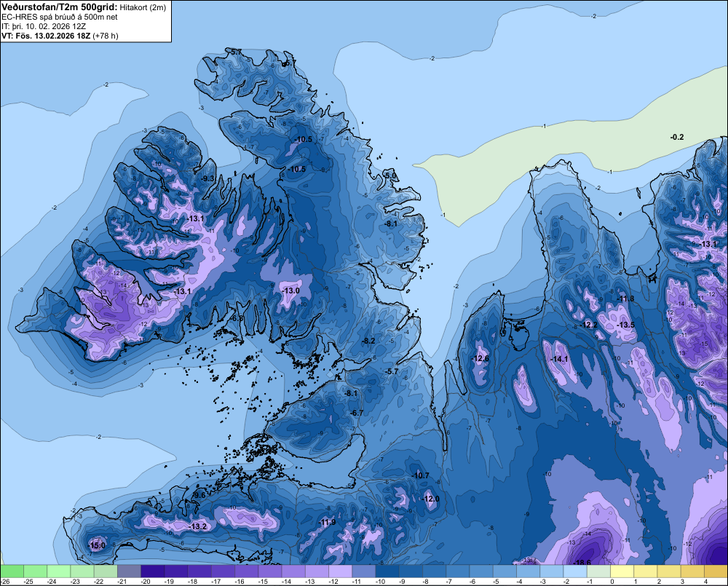Click the '-15.0' temperature value

[97, 545]
